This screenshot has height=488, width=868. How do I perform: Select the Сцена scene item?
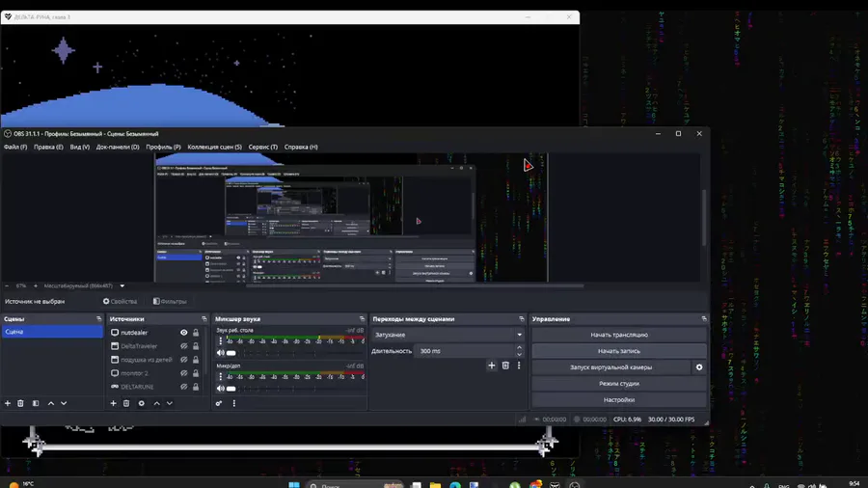click(52, 332)
